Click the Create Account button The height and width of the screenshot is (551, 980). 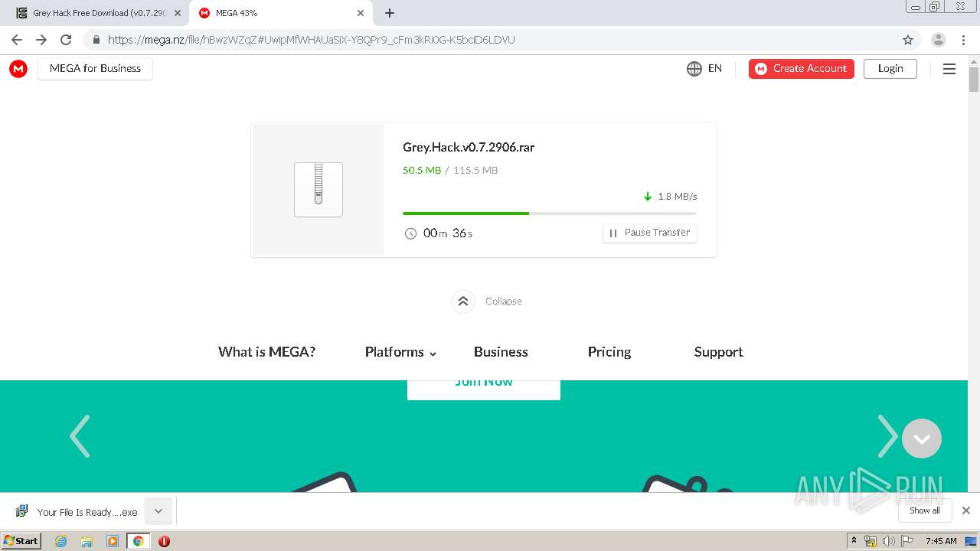pos(802,69)
